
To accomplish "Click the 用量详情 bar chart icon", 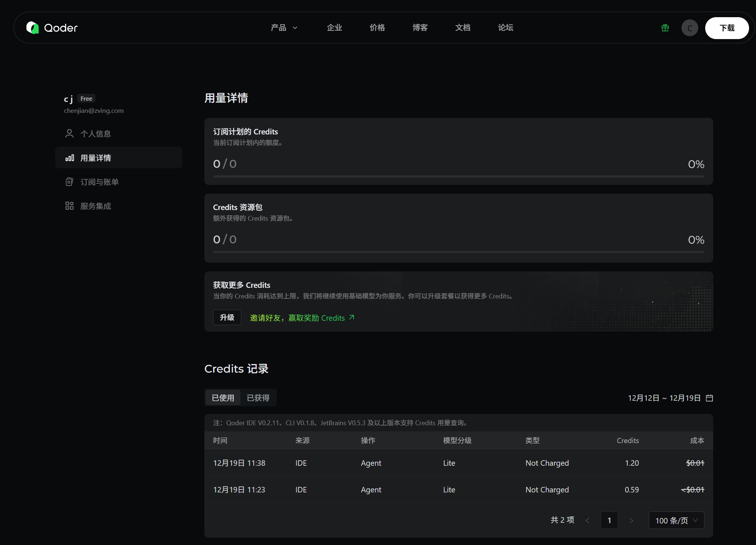I will [x=69, y=158].
